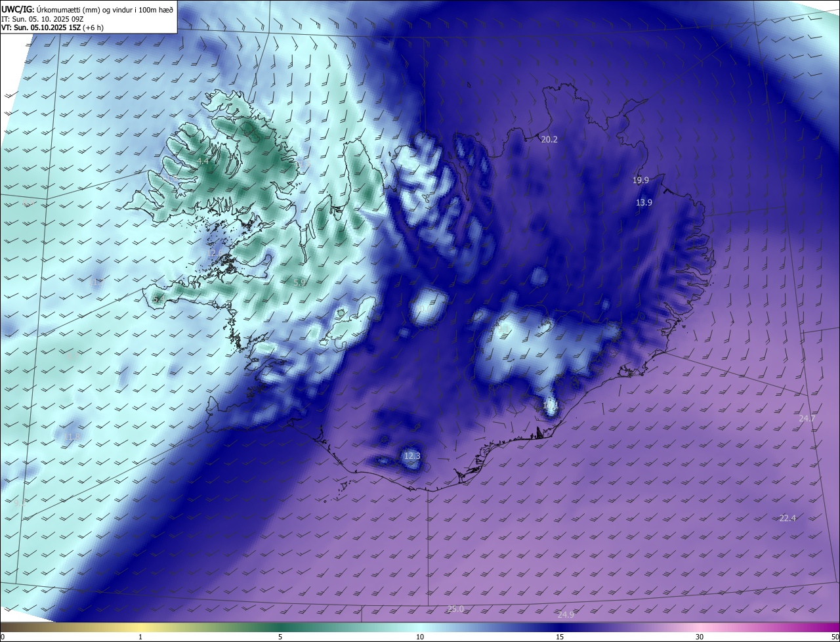Click the valid time line 'VT: Sun. 05.10.2025 15Z (+6 h)'
Viewport: 840px width, 642px height.
(52, 28)
